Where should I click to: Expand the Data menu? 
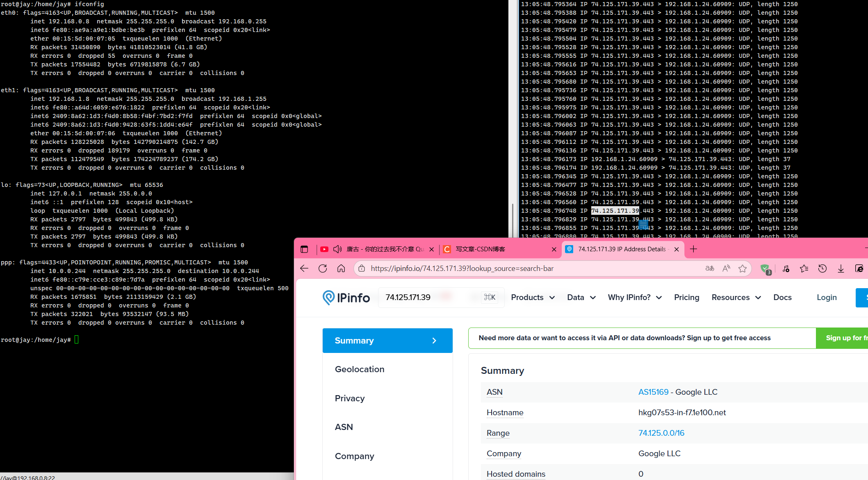pos(581,297)
